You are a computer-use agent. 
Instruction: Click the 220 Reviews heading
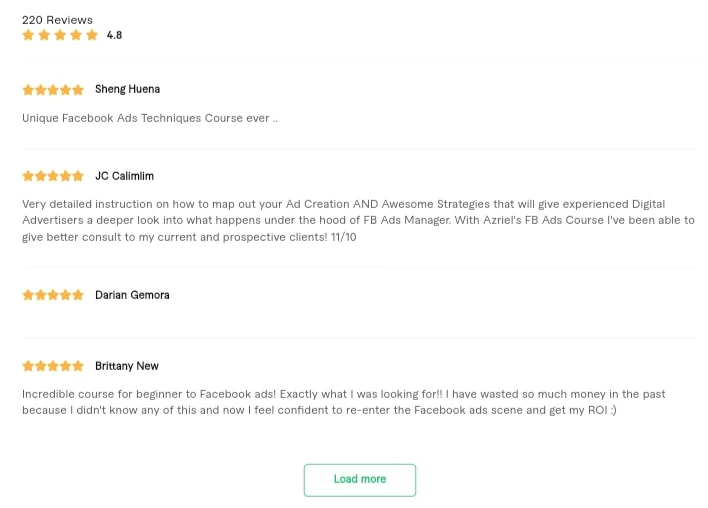click(57, 20)
